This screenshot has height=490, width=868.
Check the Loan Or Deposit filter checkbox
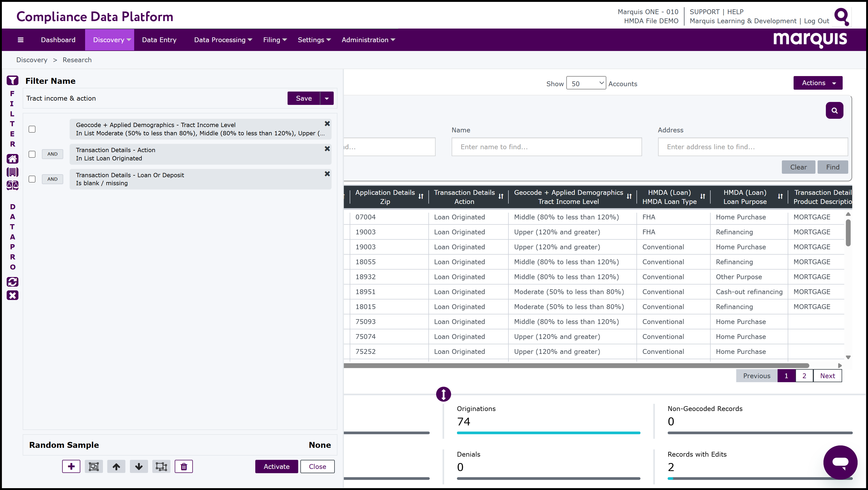point(32,179)
